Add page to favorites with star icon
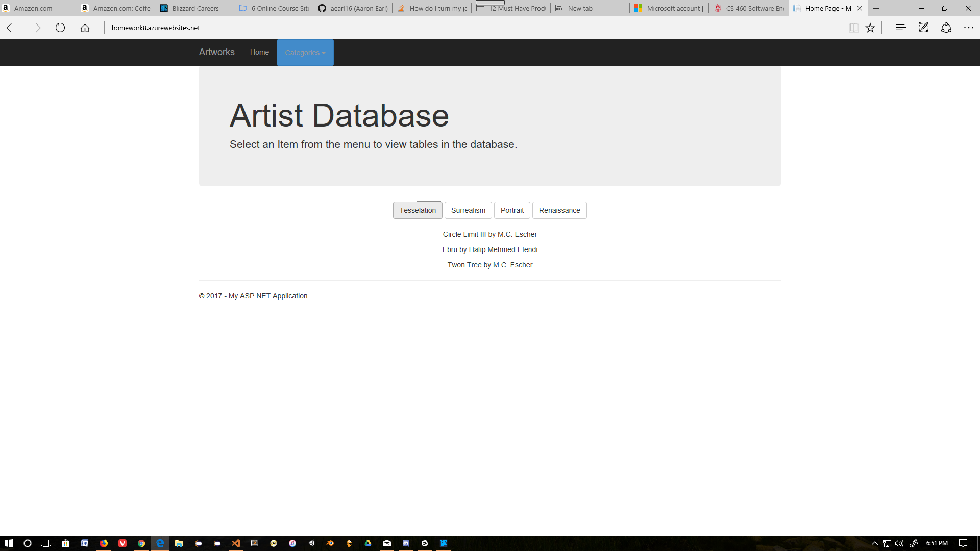The image size is (980, 551). (x=870, y=28)
